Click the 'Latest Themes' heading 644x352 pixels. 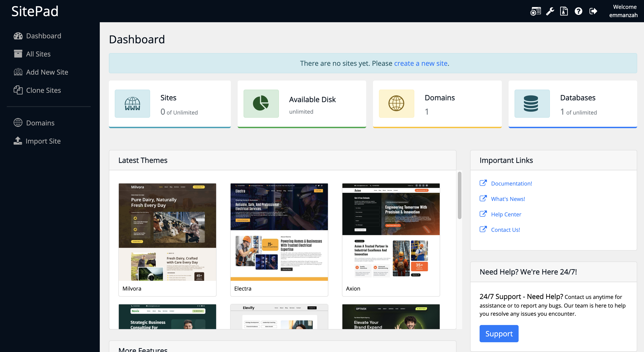click(143, 160)
